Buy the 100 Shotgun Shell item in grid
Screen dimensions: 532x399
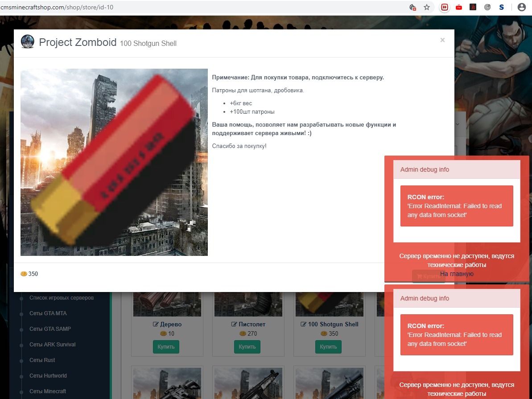point(328,346)
